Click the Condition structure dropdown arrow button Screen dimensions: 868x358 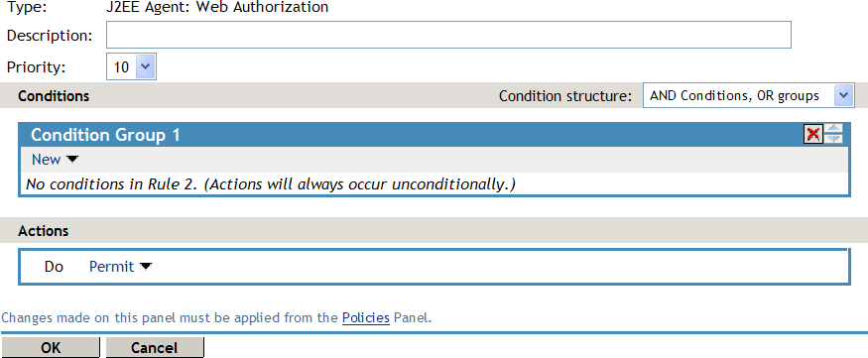[x=843, y=95]
